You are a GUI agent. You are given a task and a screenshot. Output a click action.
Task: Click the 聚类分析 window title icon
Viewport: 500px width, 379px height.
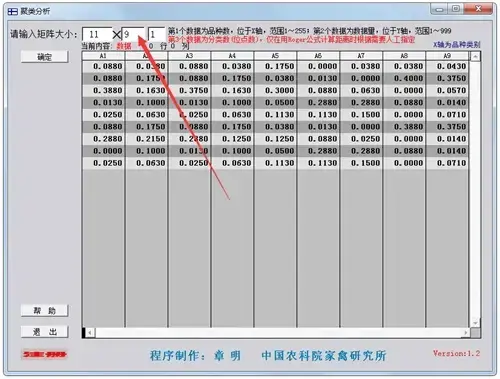[13, 12]
